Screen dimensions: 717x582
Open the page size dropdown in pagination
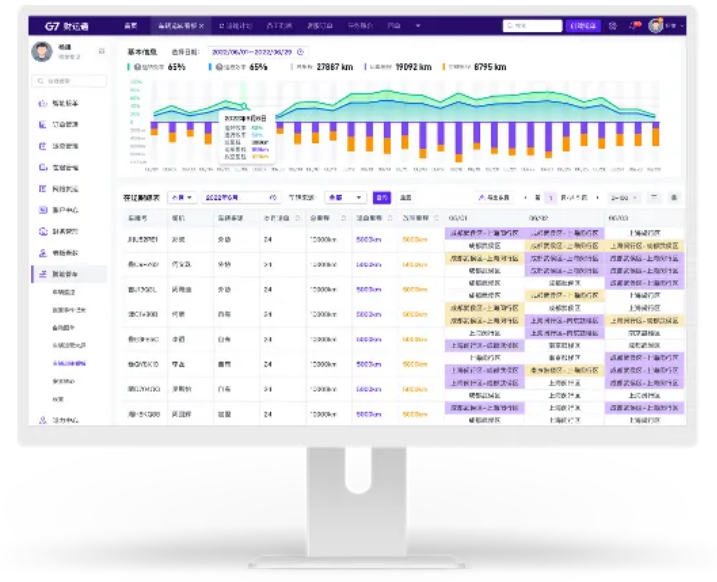pos(624,198)
